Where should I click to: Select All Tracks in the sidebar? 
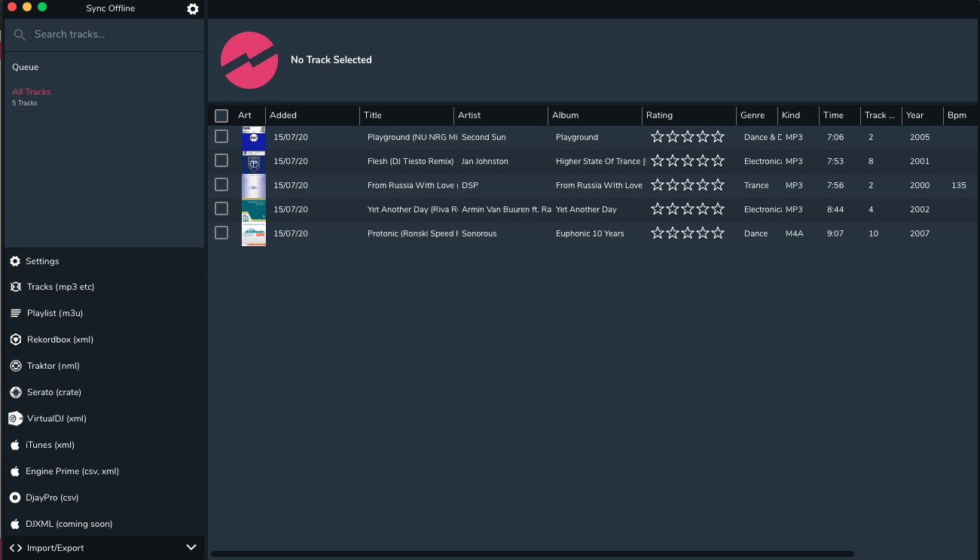[x=32, y=92]
